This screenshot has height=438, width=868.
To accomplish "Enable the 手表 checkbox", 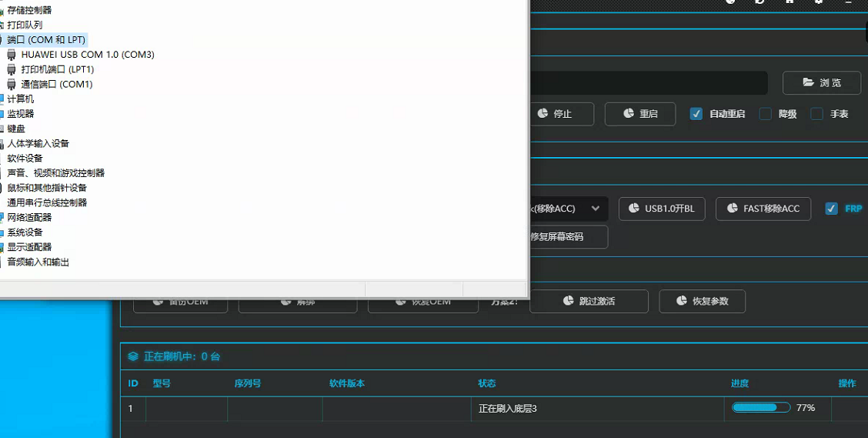I will [816, 114].
